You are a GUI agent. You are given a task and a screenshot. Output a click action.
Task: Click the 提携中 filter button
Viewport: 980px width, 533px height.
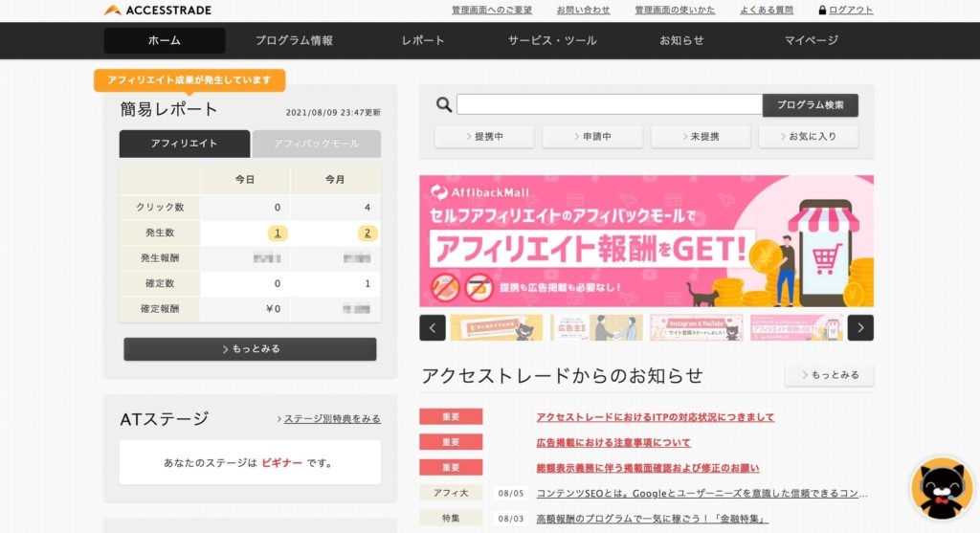coord(484,137)
